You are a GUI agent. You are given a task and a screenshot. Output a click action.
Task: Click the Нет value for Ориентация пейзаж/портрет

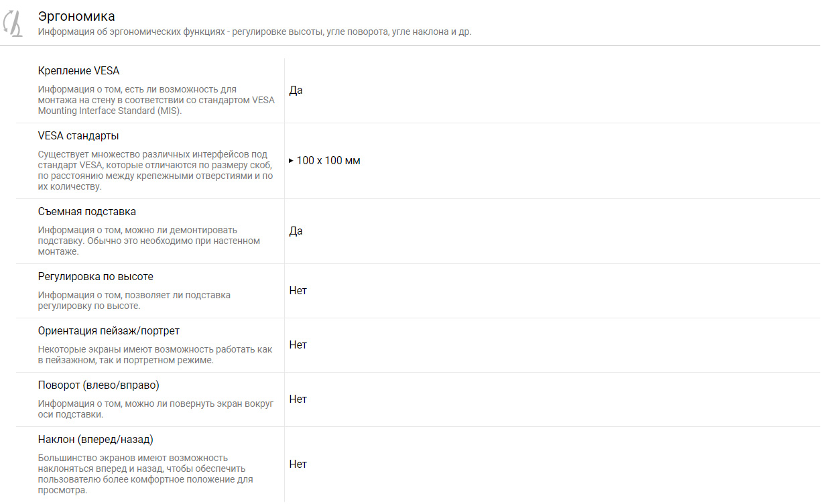pyautogui.click(x=298, y=344)
